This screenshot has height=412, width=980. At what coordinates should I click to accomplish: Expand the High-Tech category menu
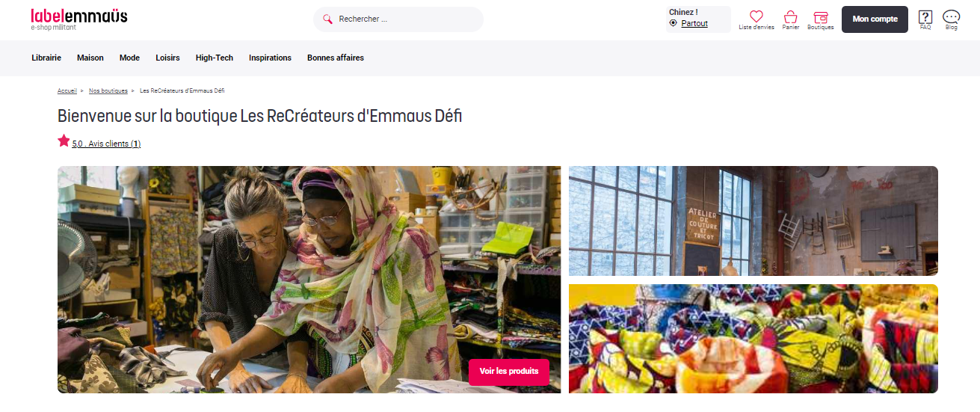pyautogui.click(x=215, y=58)
